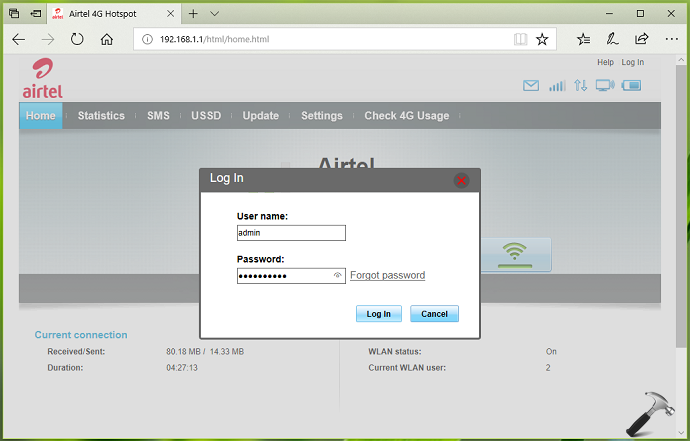Click the Log In link at top right
This screenshot has height=441, width=690.
[x=632, y=62]
